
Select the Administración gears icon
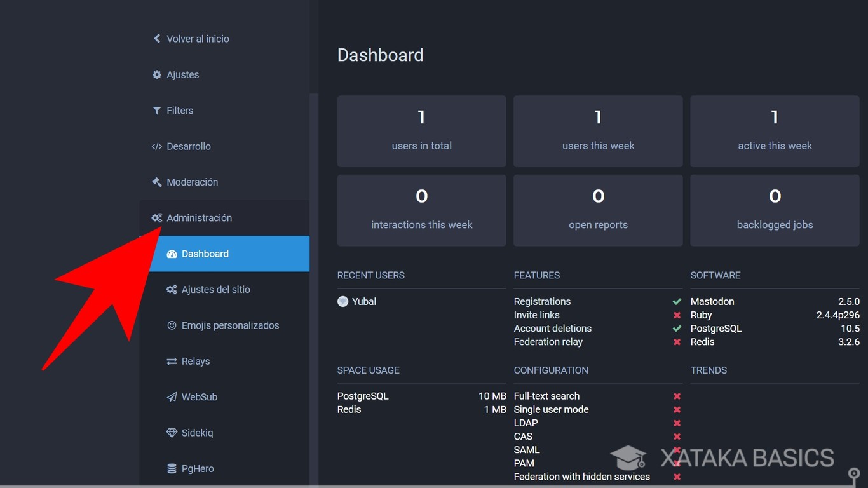click(156, 217)
